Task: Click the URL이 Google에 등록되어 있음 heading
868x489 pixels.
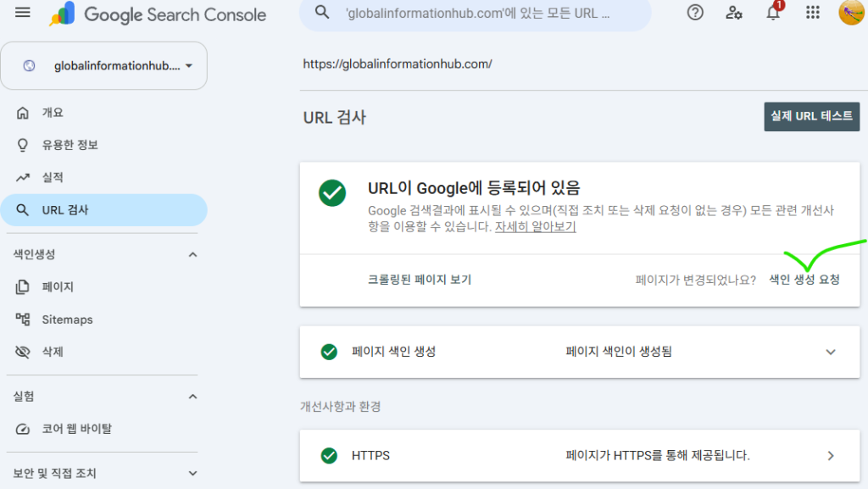Action: [x=474, y=188]
